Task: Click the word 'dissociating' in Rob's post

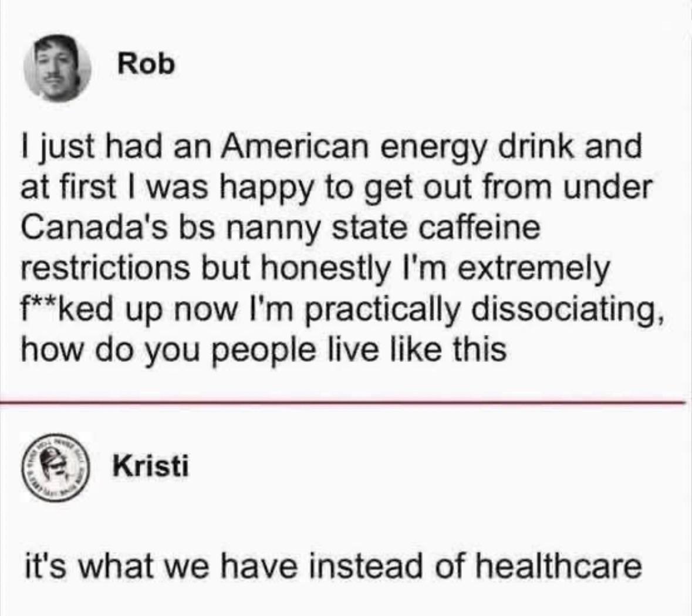Action: [x=563, y=309]
